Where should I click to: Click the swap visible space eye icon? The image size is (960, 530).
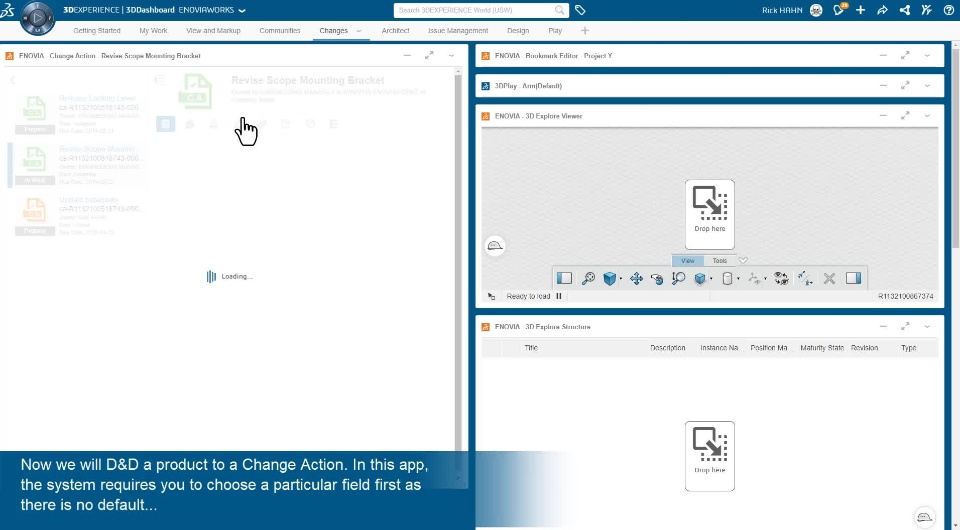click(781, 278)
